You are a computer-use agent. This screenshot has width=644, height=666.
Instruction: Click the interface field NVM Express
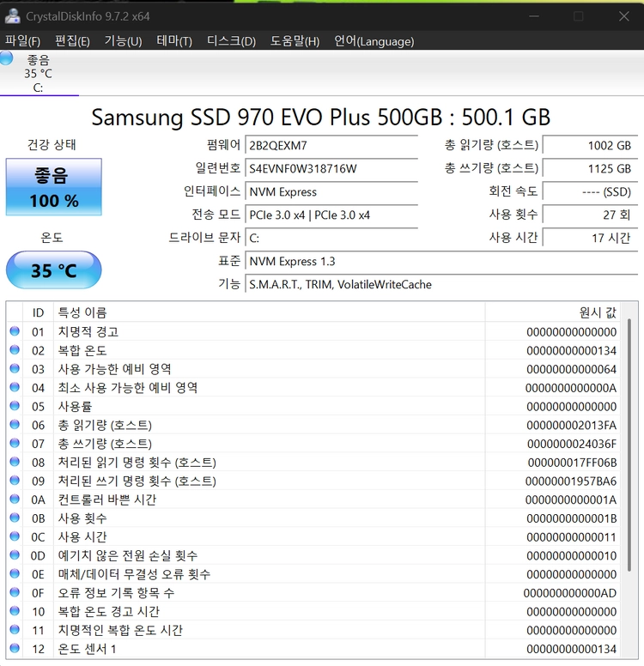(331, 192)
